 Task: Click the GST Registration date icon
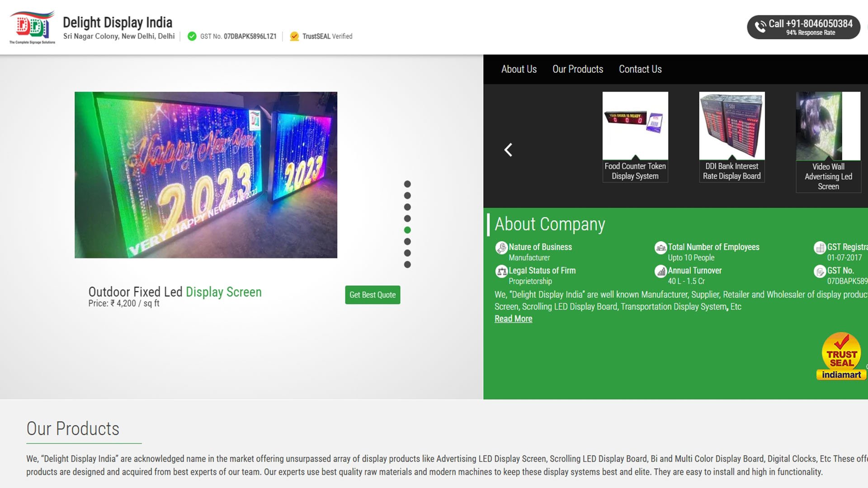820,248
